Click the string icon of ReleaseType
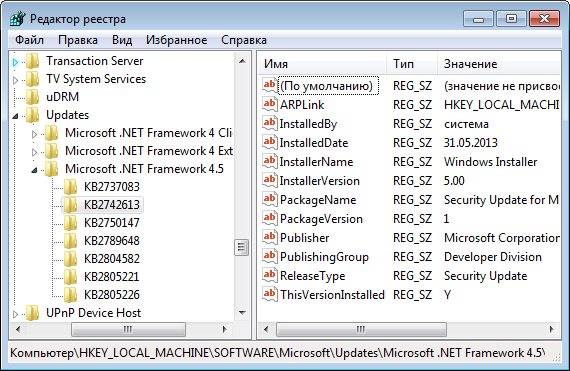570x371 pixels. (269, 275)
